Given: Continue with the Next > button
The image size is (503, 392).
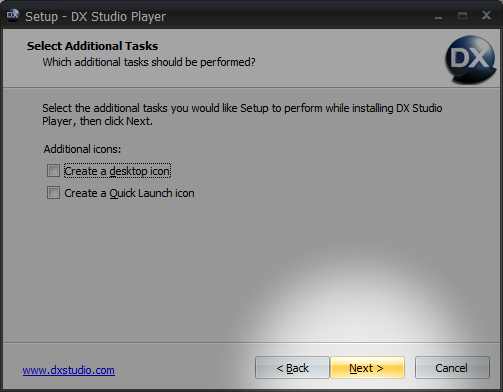Looking at the screenshot, I should (367, 368).
